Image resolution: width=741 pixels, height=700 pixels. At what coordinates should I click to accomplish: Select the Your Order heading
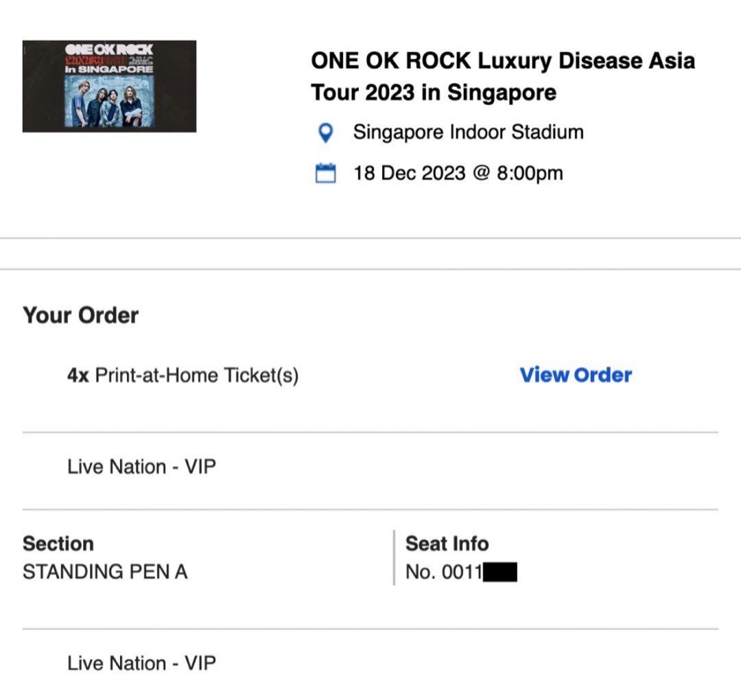[x=80, y=315]
